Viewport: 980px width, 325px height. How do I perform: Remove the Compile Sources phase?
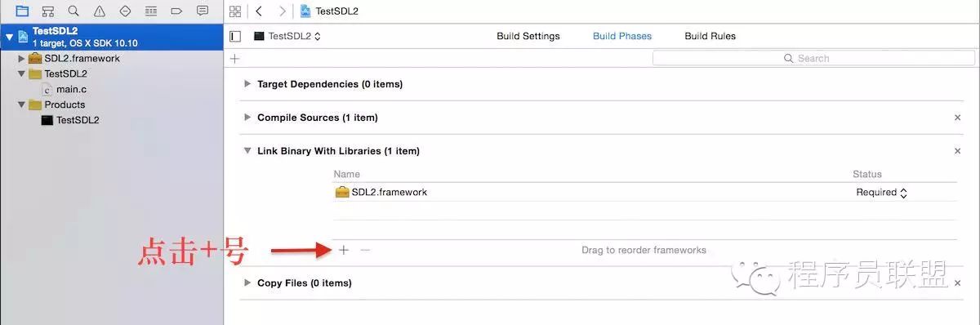pyautogui.click(x=958, y=118)
